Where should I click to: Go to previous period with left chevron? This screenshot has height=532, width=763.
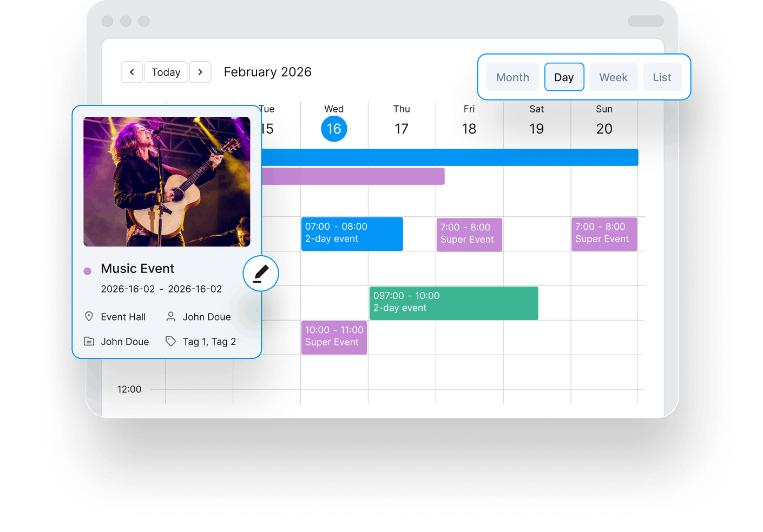(131, 72)
